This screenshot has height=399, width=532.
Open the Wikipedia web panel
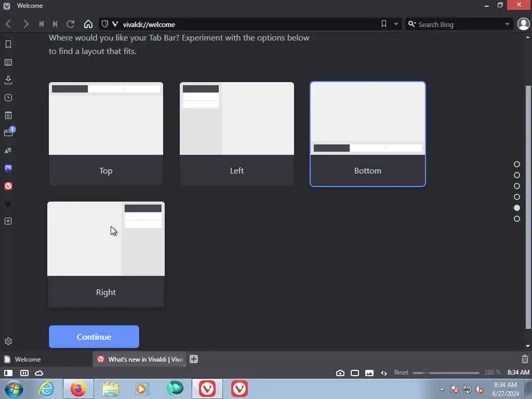pyautogui.click(x=8, y=204)
